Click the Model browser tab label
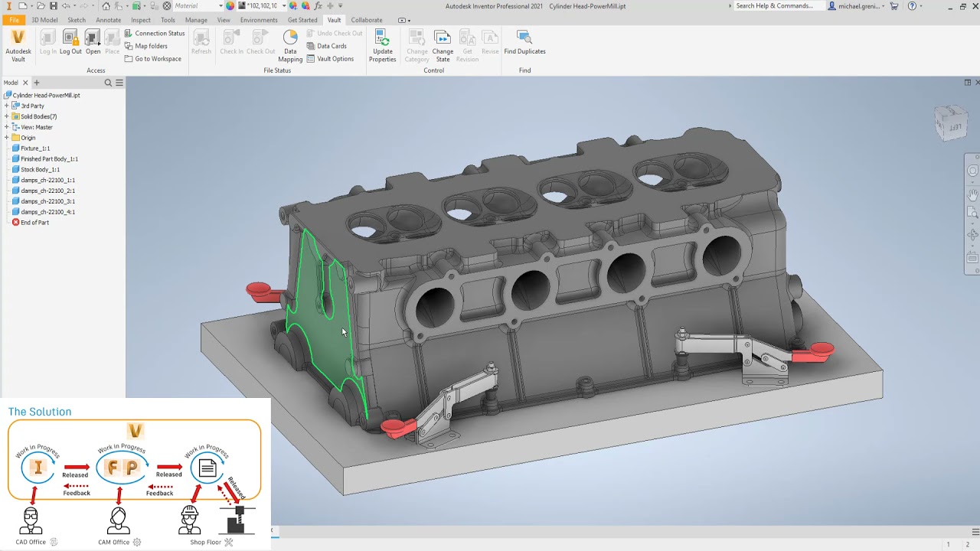 (11, 83)
